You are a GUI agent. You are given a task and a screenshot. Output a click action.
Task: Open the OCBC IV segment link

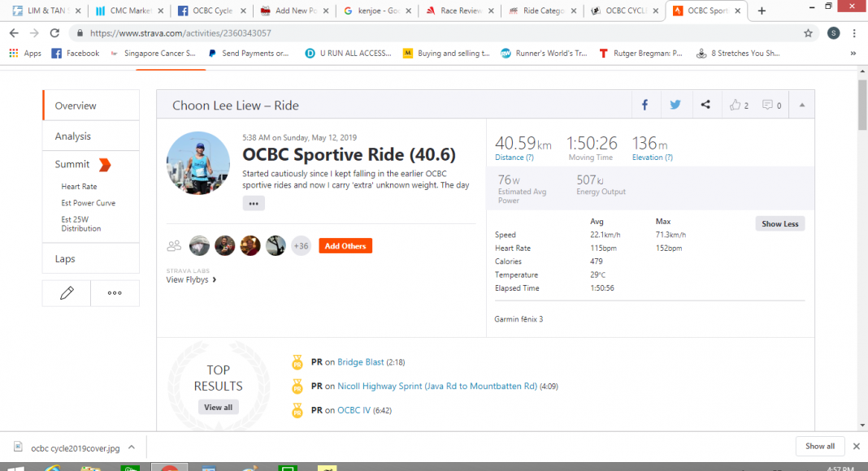pyautogui.click(x=354, y=410)
